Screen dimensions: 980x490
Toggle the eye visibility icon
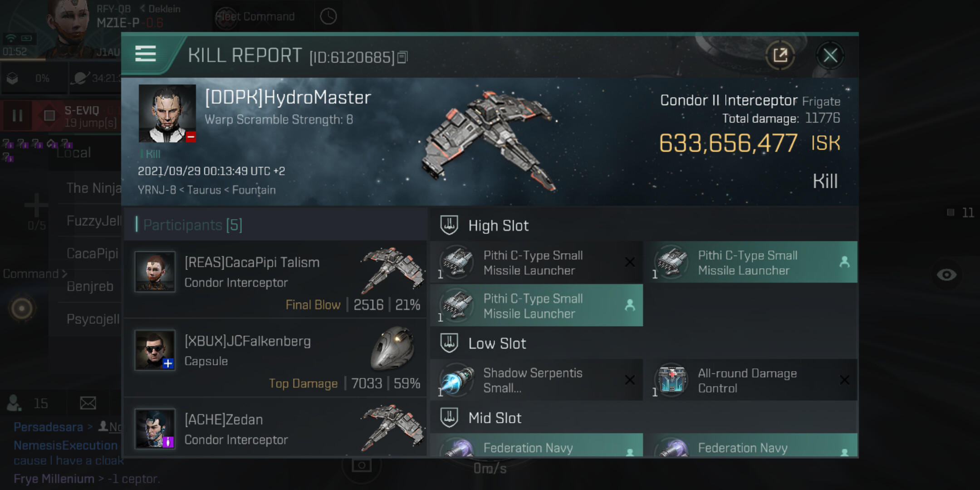tap(946, 274)
